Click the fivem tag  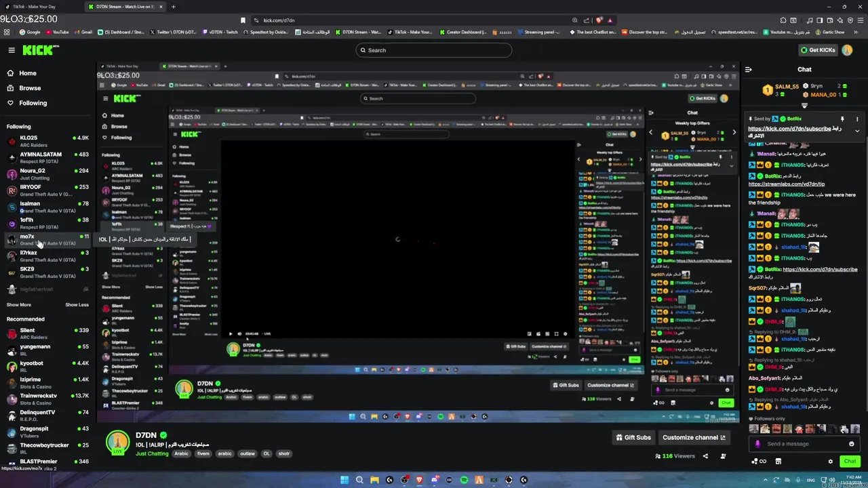point(203,453)
